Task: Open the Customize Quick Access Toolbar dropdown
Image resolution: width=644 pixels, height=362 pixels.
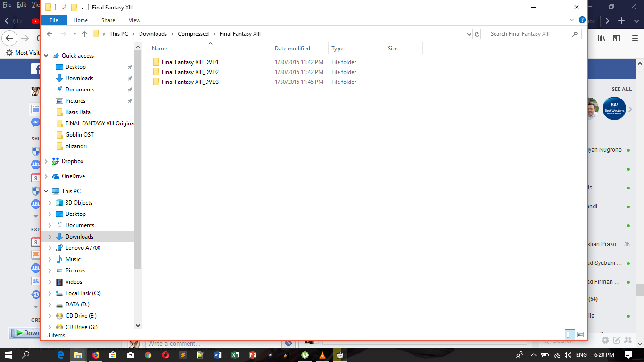Action: click(x=83, y=8)
